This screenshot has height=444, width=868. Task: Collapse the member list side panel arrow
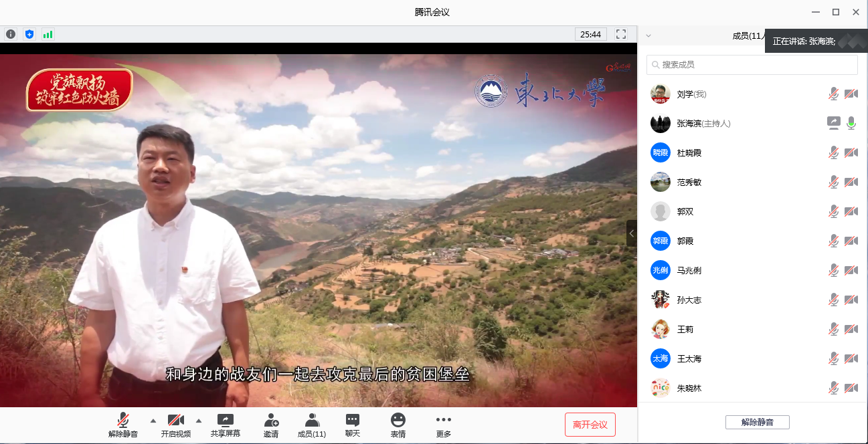(x=632, y=233)
